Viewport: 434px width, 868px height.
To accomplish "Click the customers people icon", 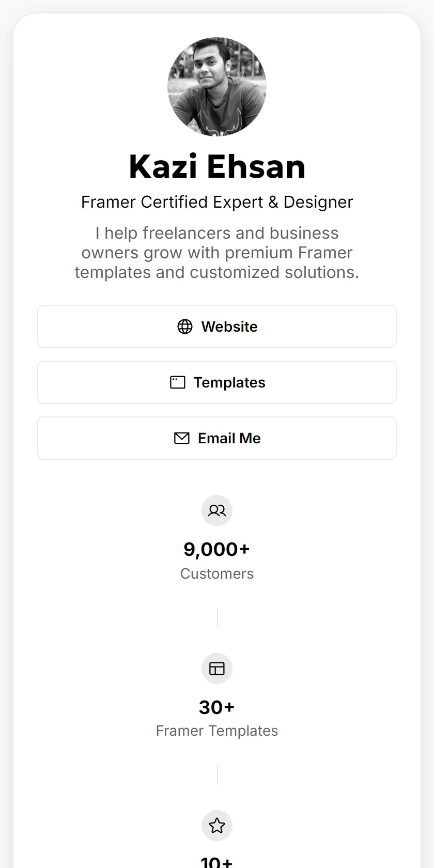I will click(217, 510).
